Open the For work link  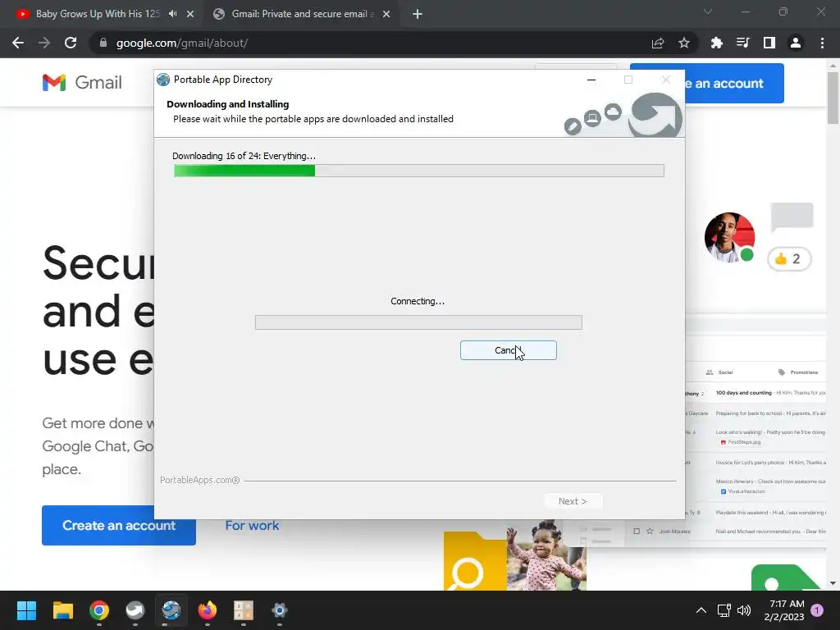pyautogui.click(x=252, y=526)
